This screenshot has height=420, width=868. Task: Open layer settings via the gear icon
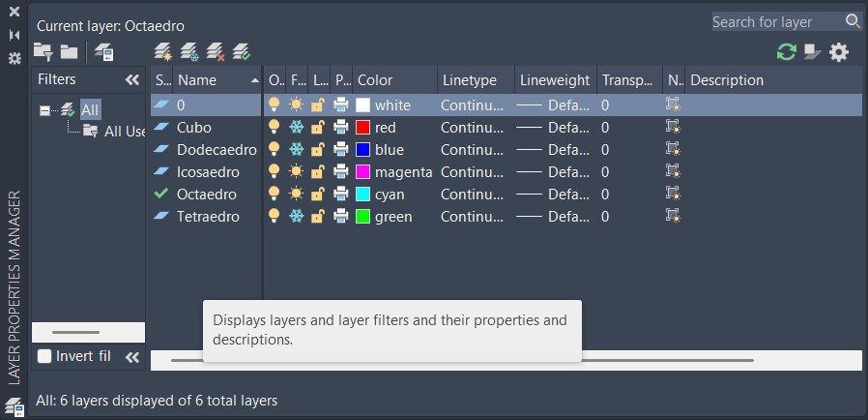point(839,52)
